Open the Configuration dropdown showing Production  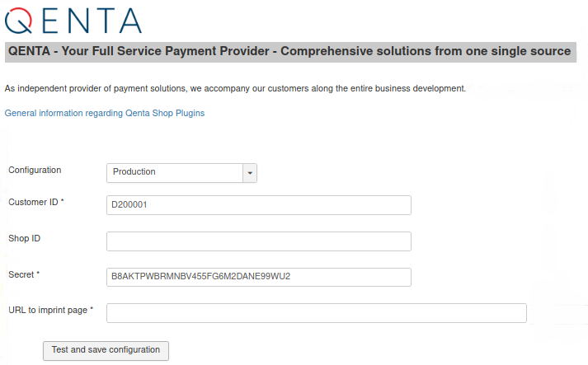pos(181,173)
